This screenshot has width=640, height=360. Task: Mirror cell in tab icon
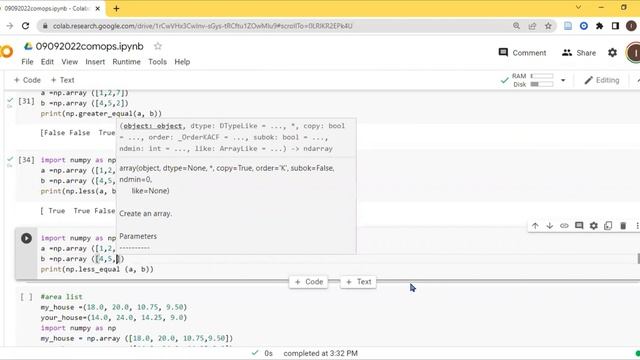click(x=608, y=226)
